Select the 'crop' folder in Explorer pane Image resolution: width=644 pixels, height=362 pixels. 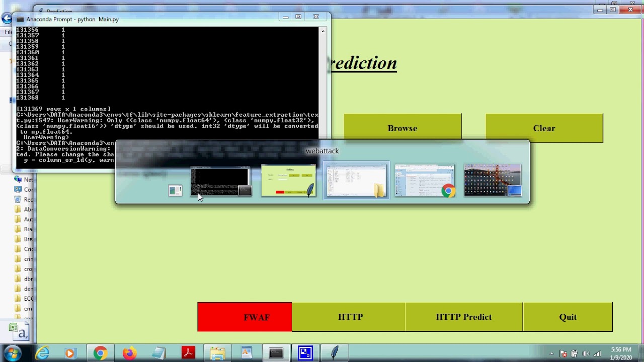pos(24,269)
